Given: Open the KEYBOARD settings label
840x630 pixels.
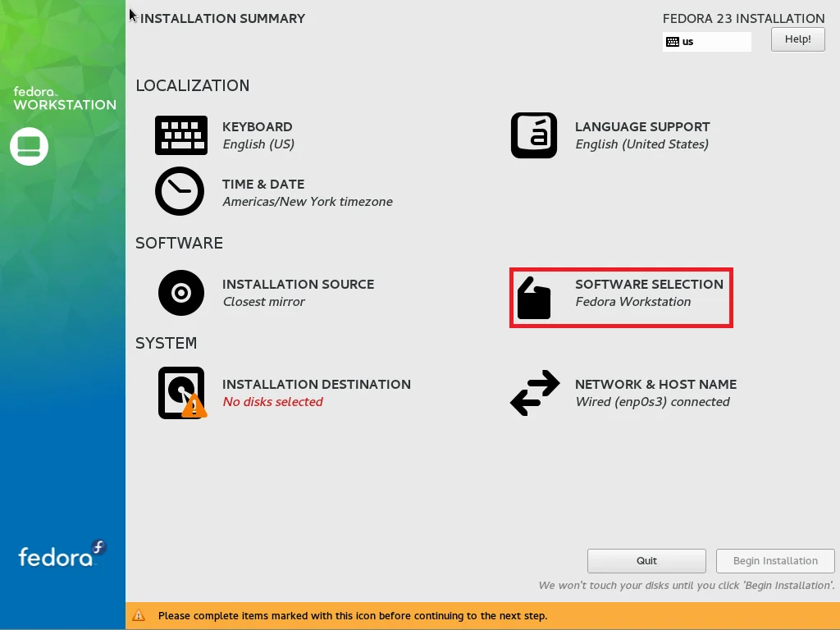Looking at the screenshot, I should (x=257, y=127).
